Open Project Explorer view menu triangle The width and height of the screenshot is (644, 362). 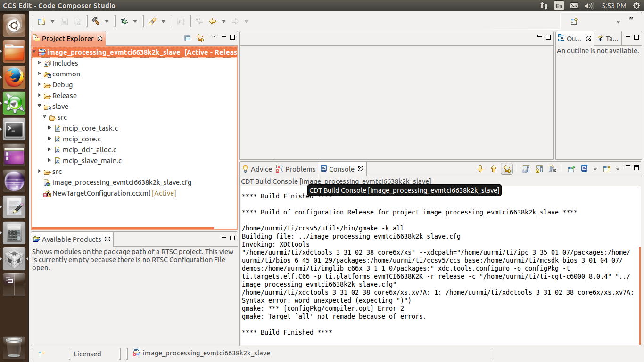tap(213, 36)
